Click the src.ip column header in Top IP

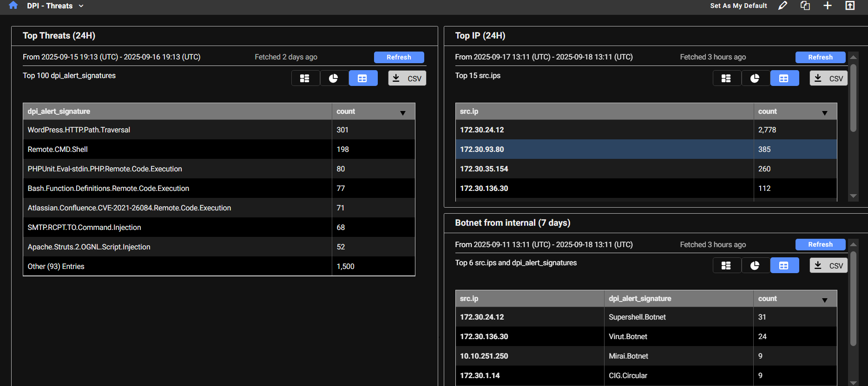469,111
